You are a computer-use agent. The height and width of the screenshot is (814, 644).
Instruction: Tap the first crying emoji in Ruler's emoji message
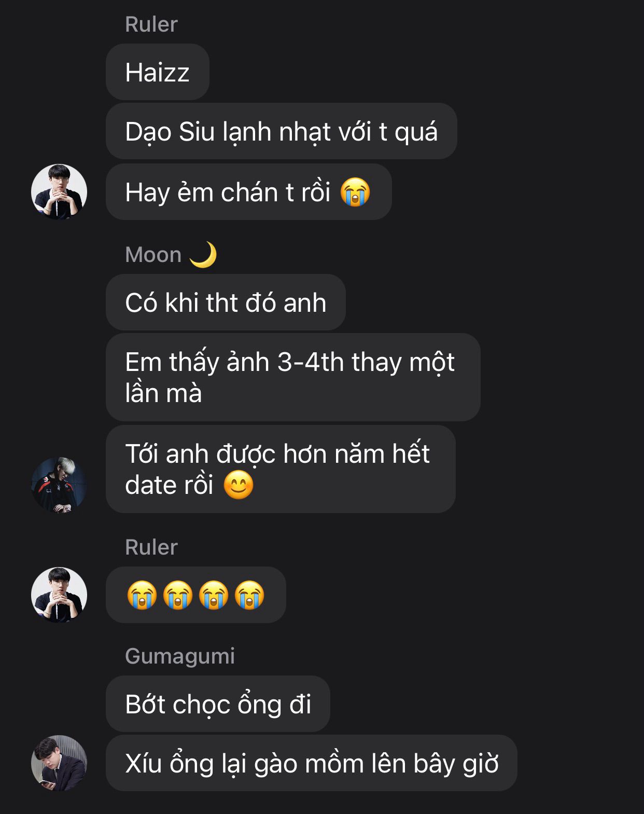(x=142, y=595)
